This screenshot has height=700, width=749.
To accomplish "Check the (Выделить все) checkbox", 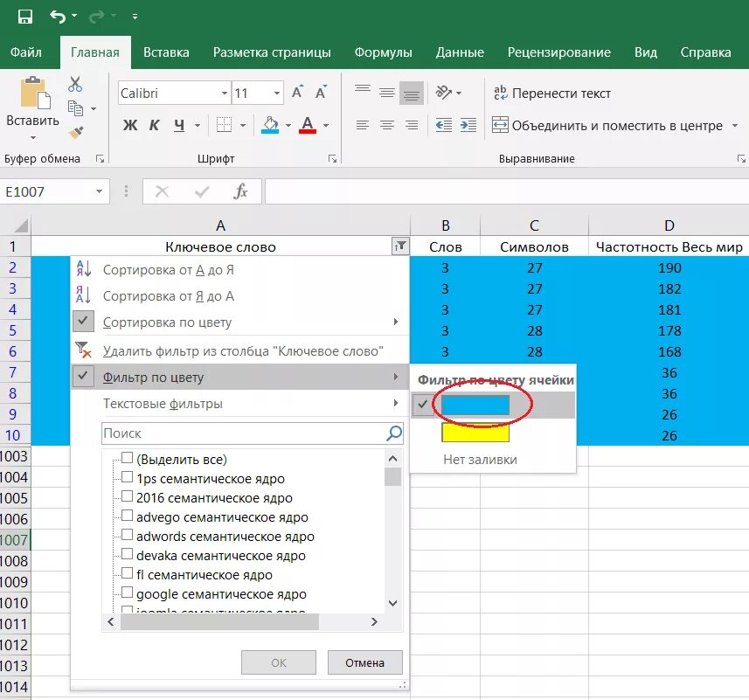I will 127,458.
